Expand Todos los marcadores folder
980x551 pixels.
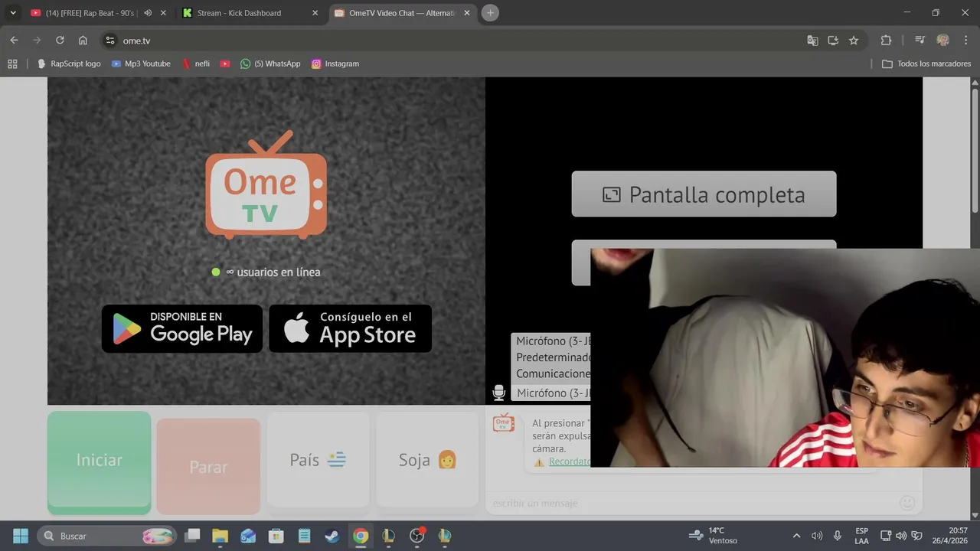tap(926, 64)
